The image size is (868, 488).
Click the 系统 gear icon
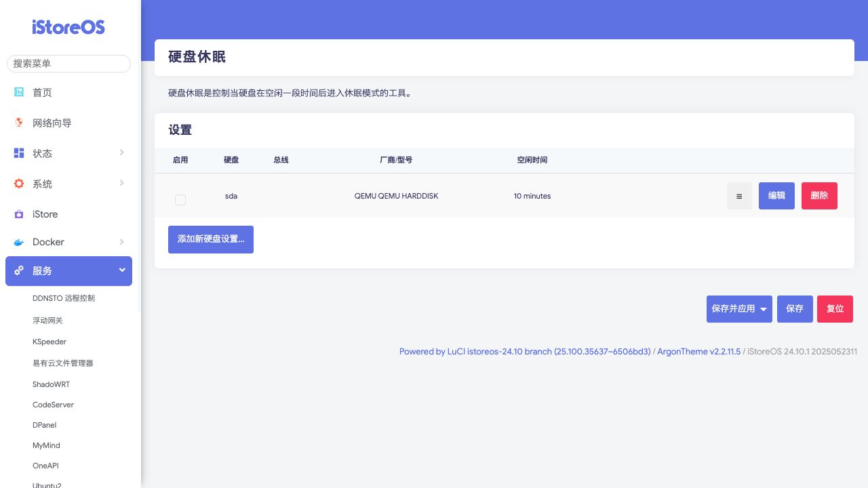(19, 184)
